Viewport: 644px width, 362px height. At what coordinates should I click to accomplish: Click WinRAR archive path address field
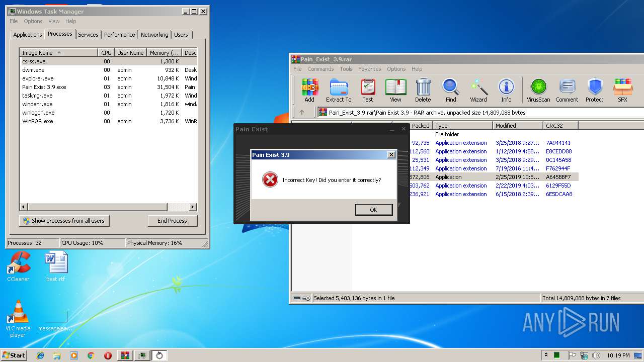click(480, 113)
